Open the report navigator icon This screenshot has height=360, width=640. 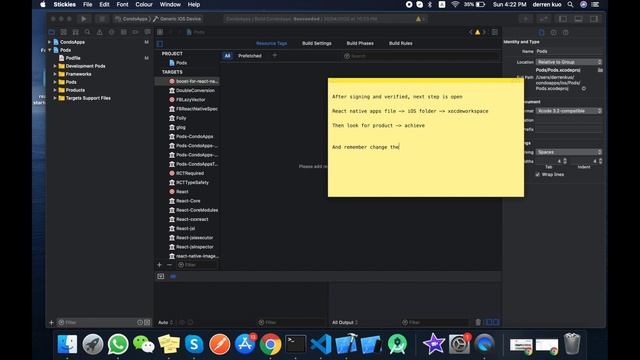[x=147, y=32]
